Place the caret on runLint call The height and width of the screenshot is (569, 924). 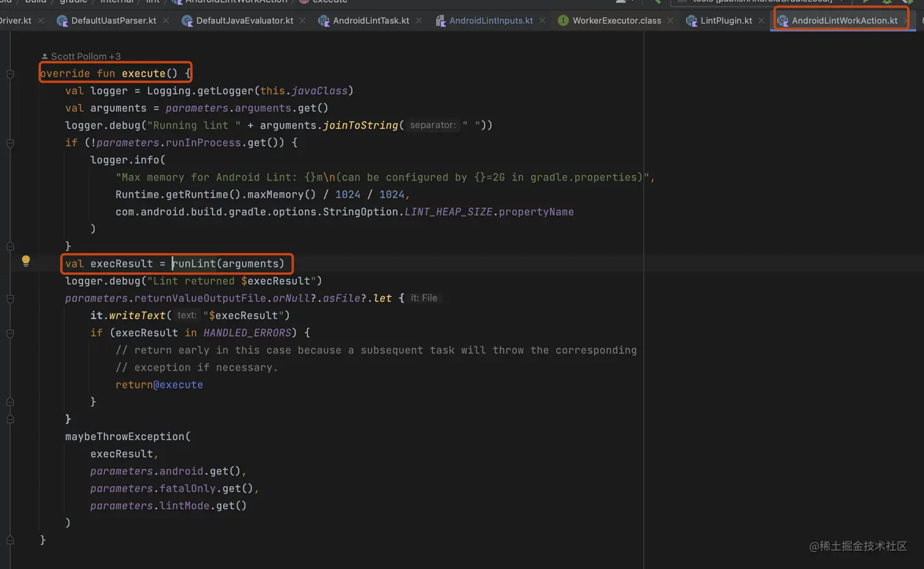[x=194, y=264]
